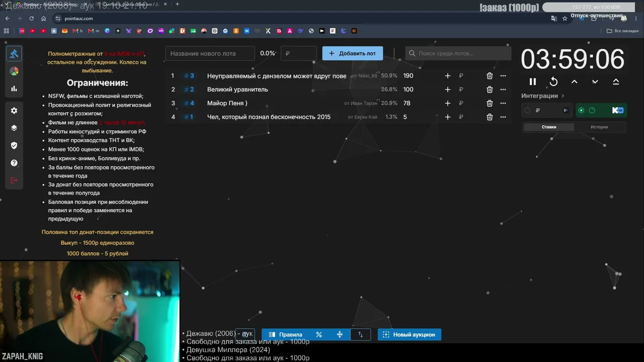
Task: Add amount to Майор Пеня lot plus
Action: 448,103
